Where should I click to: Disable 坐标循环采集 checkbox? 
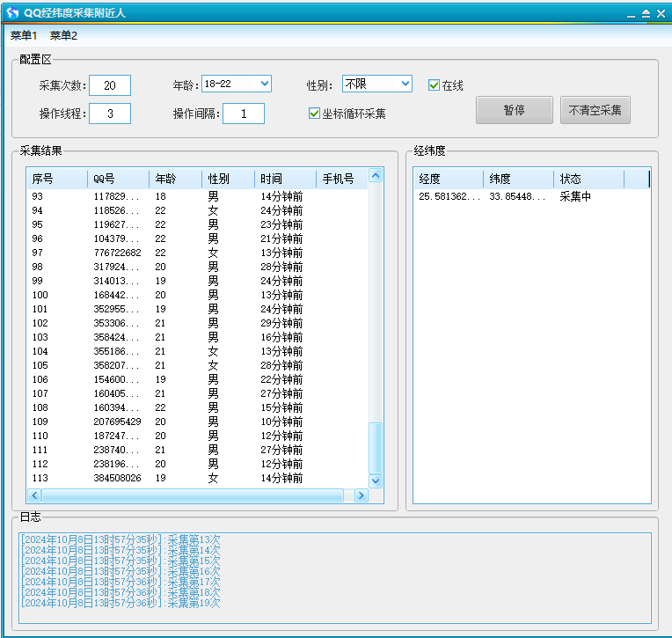(314, 114)
